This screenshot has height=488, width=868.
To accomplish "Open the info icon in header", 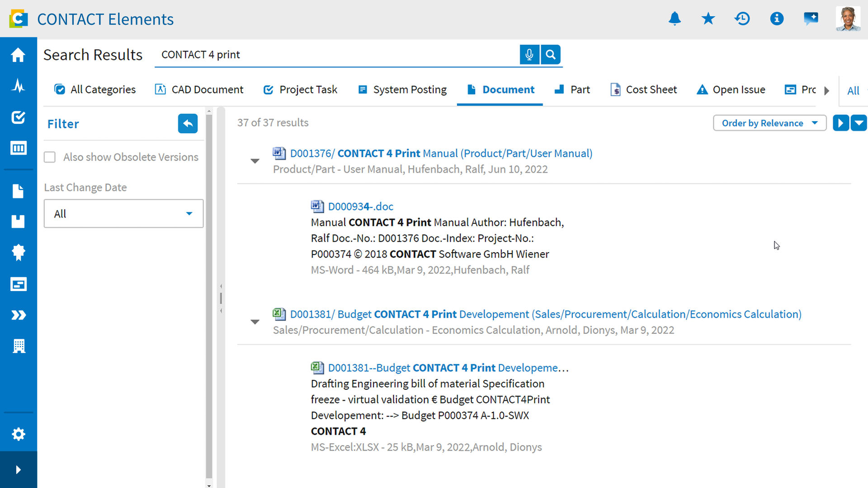I will [777, 19].
